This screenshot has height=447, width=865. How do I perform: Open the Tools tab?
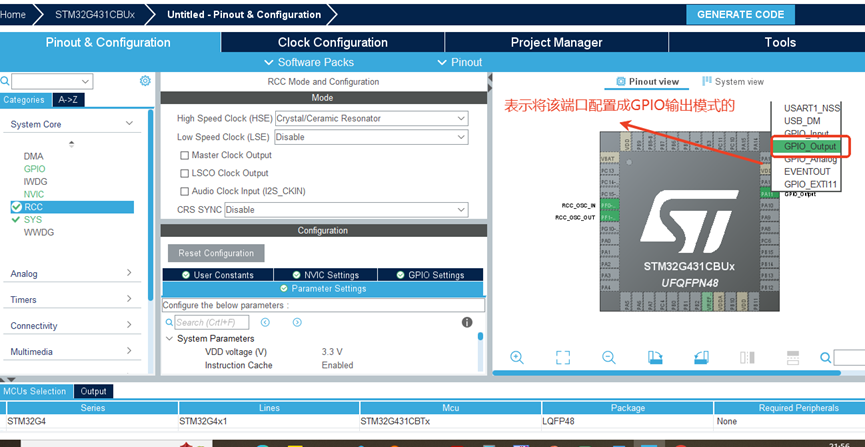point(779,42)
